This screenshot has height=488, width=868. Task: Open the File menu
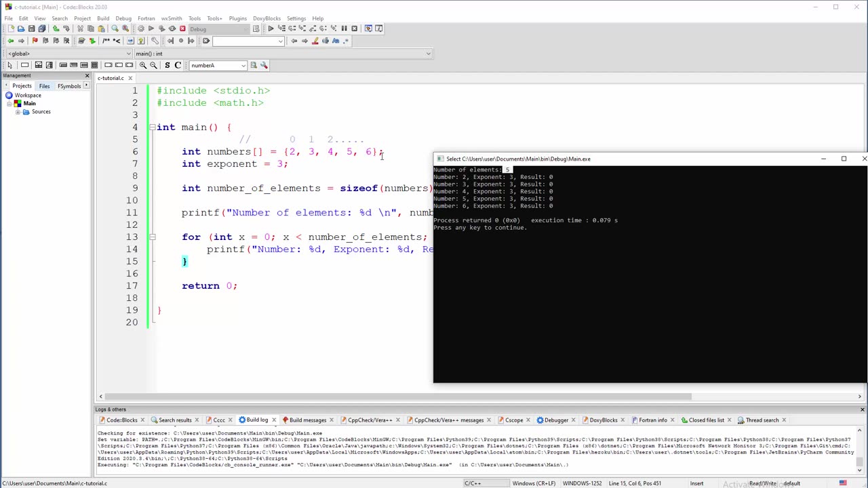coord(8,18)
